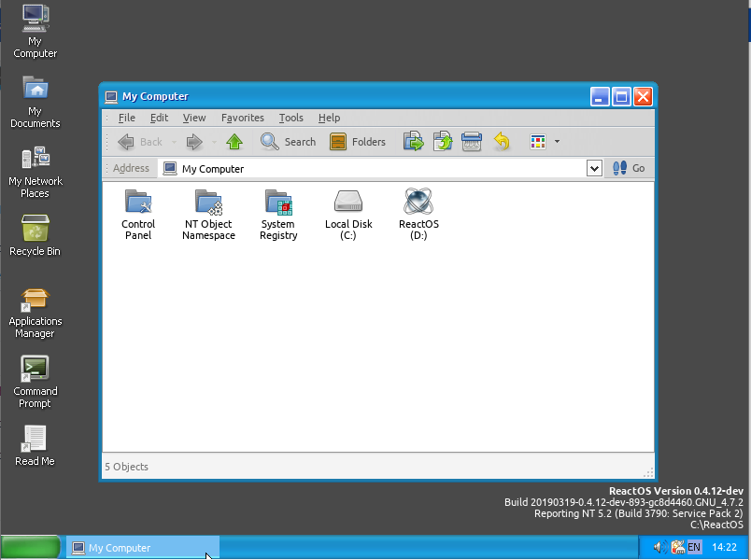Image resolution: width=751 pixels, height=560 pixels.
Task: Click the Forward arrow toolbar button
Action: tap(194, 142)
